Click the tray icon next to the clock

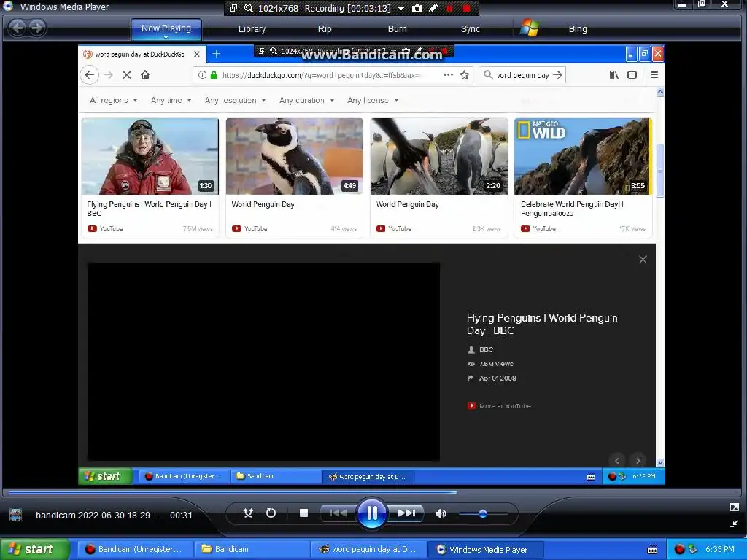693,550
